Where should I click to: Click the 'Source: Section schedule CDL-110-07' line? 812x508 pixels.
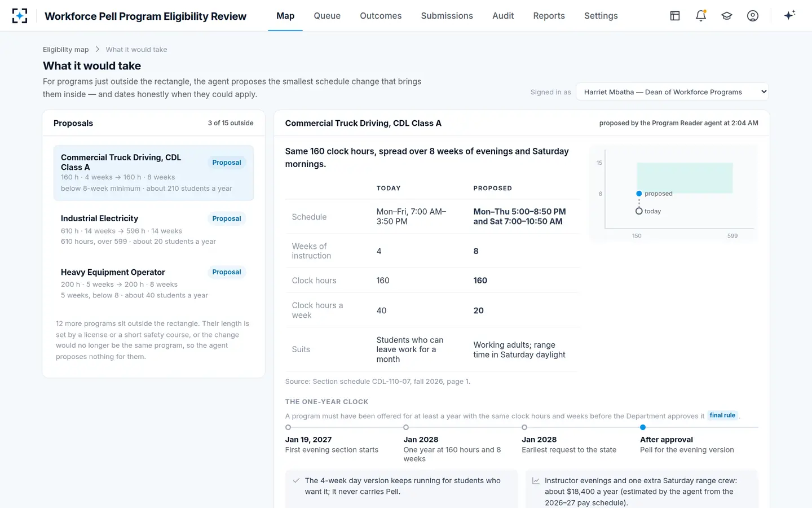tap(378, 382)
